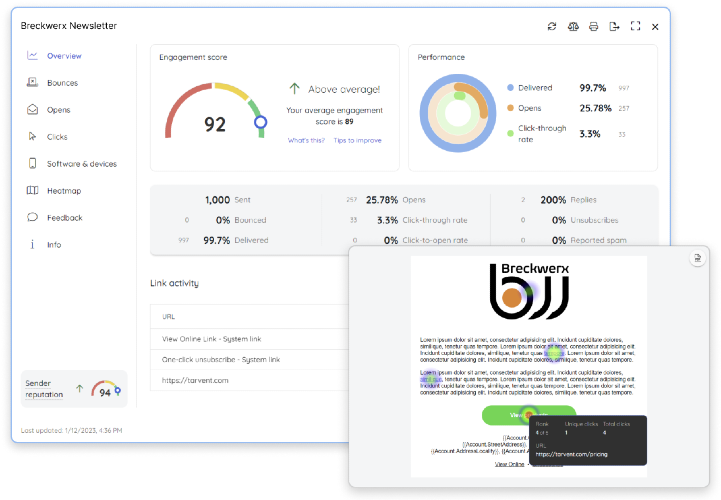Image resolution: width=721 pixels, height=500 pixels.
Task: Click the heatmap hotspot in first paragraph
Action: (x=554, y=353)
